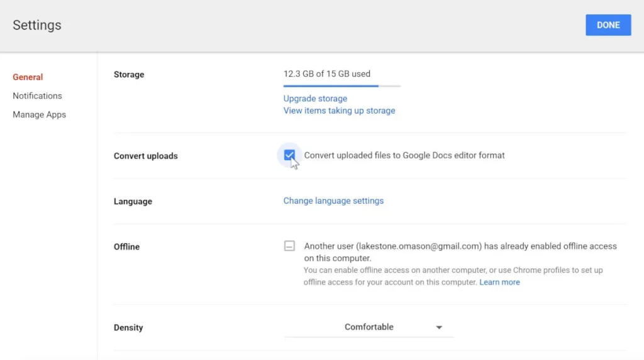
Task: Click Change language settings link
Action: coord(333,200)
